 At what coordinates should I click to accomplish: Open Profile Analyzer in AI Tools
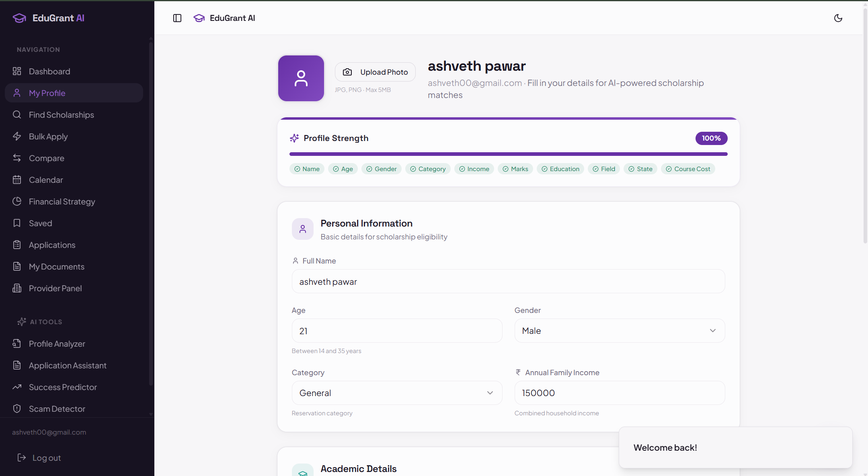(x=57, y=344)
